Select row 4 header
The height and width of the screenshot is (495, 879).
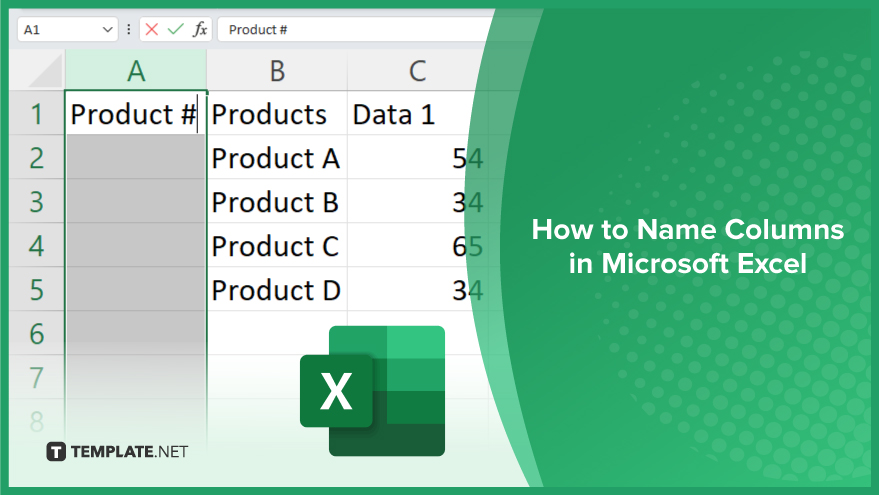36,246
